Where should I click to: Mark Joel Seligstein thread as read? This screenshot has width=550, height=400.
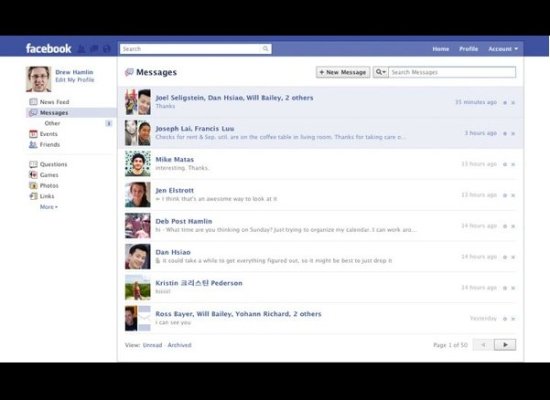click(505, 103)
